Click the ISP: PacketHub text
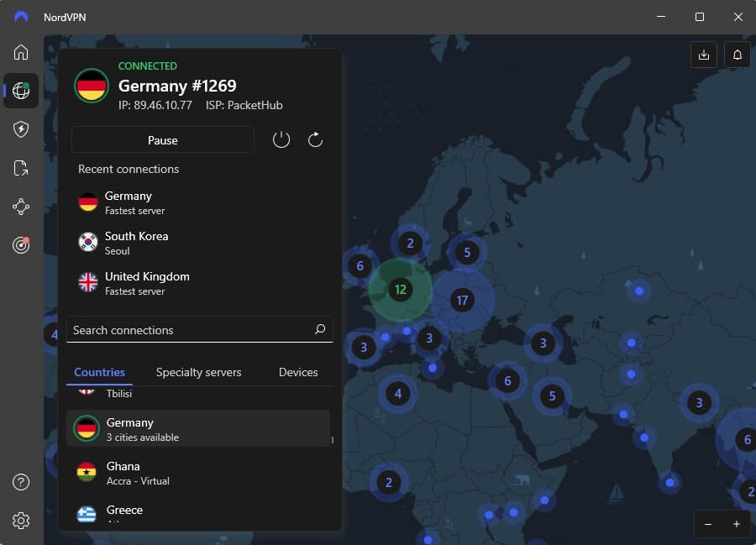 click(x=244, y=105)
